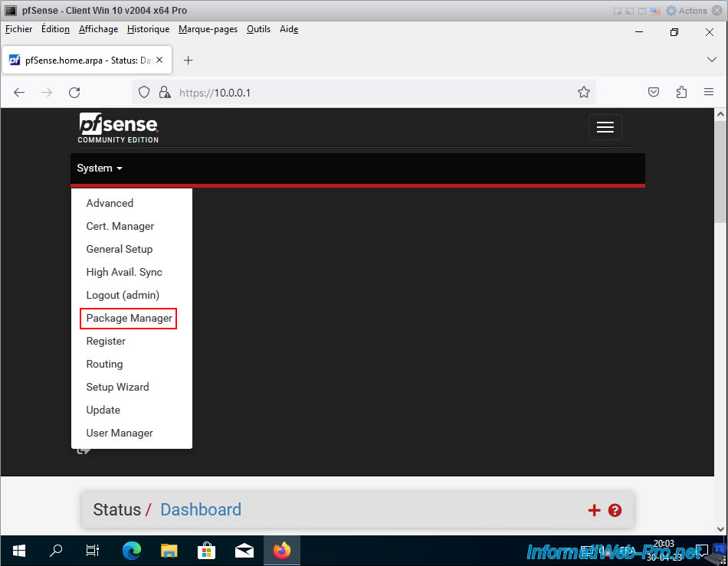Select Advanced in the System menu
Screen dimensions: 728x566
tap(110, 203)
